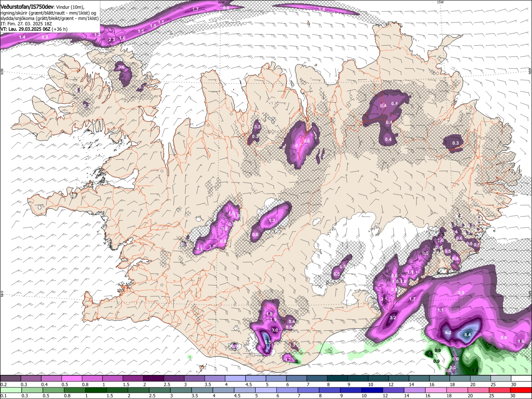The width and height of the screenshot is (532, 399).
Task: Select the lower legend swatch starting at 0.5
Action: pos(53,390)
